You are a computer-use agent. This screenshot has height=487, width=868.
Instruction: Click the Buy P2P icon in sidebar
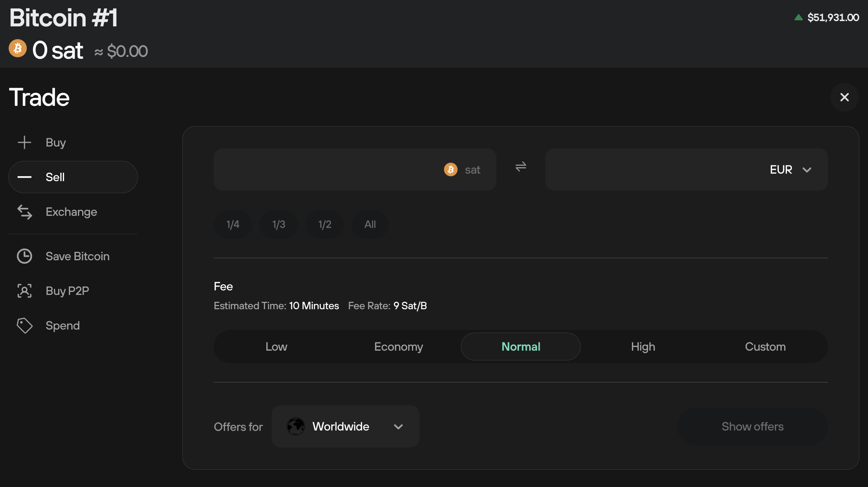click(24, 291)
